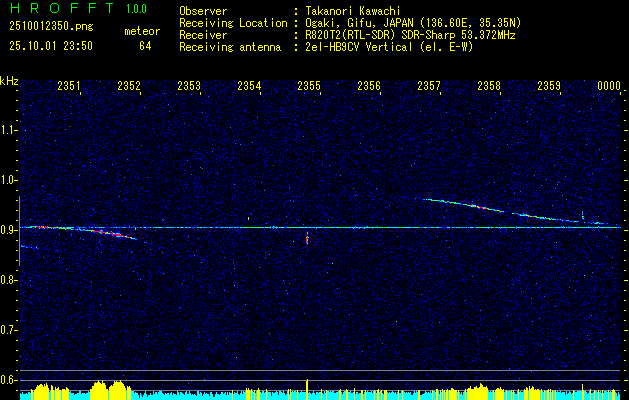This screenshot has width=629, height=400.
Task: Click the 0.9 frequency axis label
Action: pyautogui.click(x=9, y=230)
